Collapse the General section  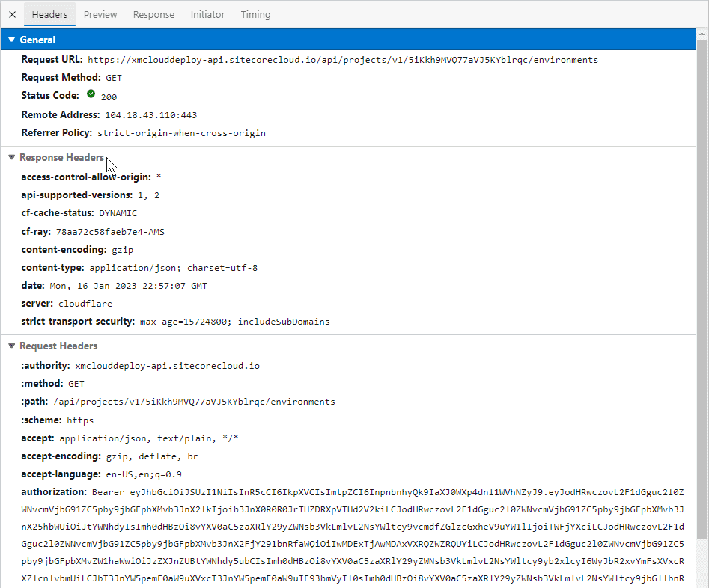12,40
